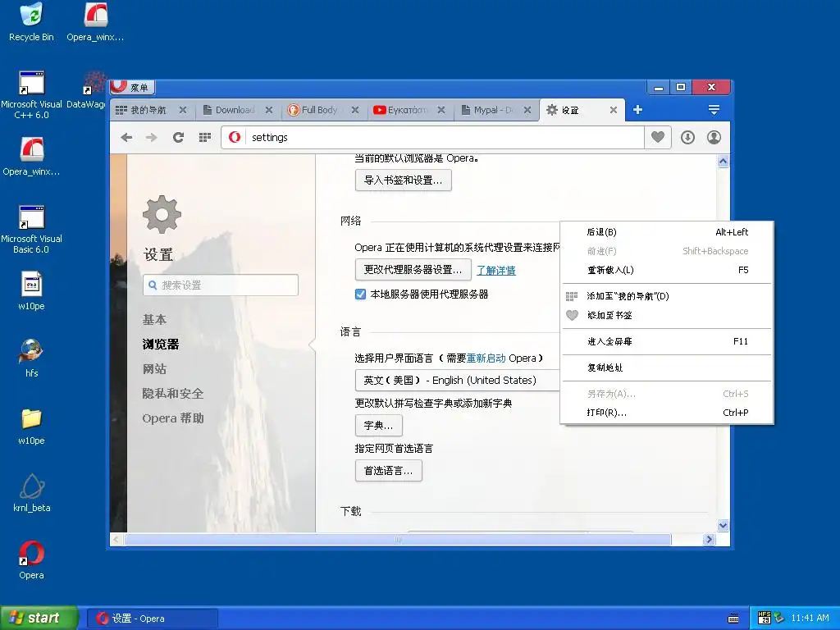
Task: Click 导入书签和设置 button
Action: 404,180
